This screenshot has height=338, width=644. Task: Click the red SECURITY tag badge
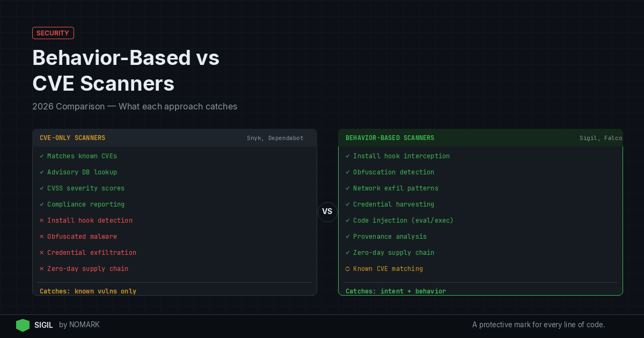[53, 33]
